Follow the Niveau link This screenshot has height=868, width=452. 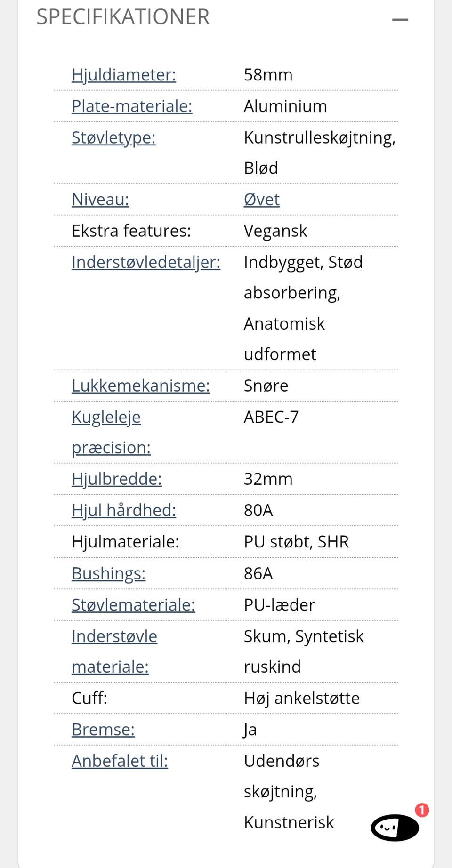(x=100, y=200)
